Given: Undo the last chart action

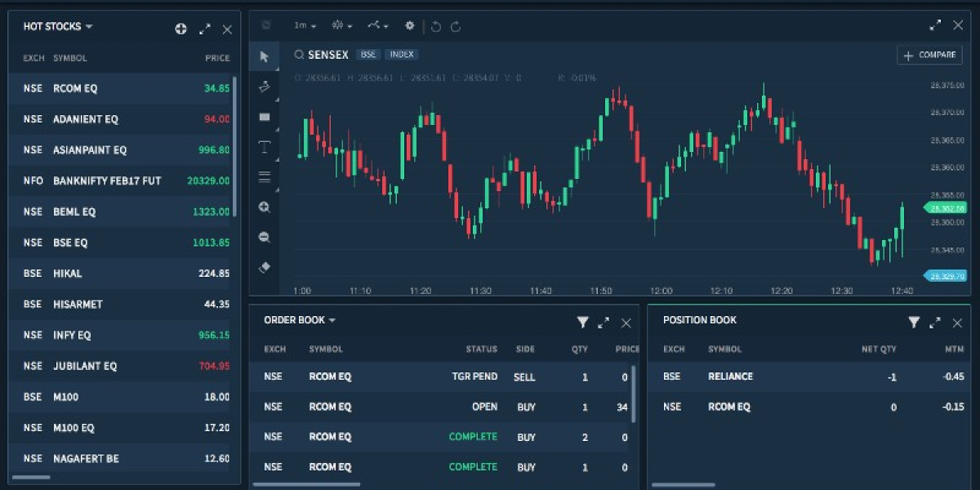Looking at the screenshot, I should point(436,25).
